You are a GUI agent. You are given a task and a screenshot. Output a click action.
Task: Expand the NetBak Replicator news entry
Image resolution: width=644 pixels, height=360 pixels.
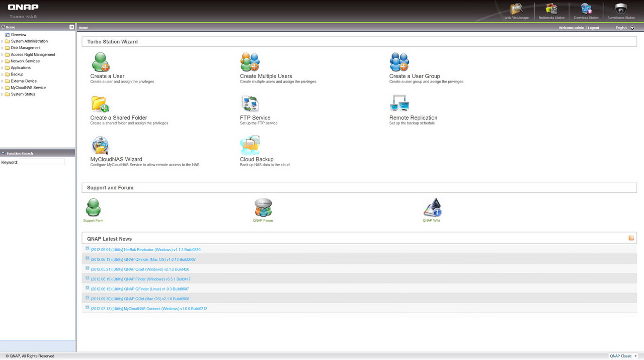[x=88, y=248]
